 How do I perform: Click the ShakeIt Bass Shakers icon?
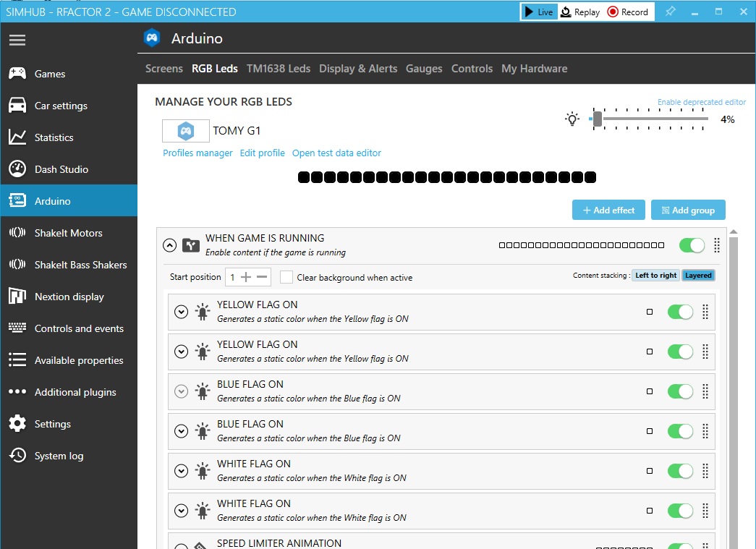click(17, 264)
